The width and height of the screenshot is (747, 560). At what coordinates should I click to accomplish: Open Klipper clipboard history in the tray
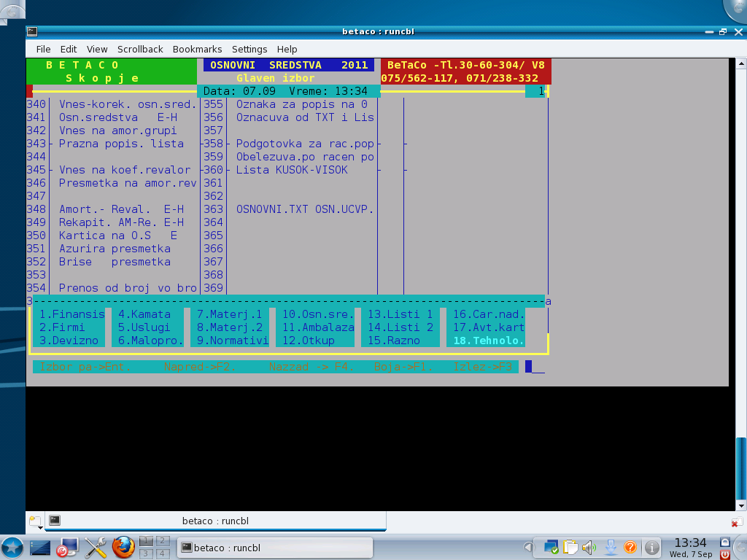570,548
